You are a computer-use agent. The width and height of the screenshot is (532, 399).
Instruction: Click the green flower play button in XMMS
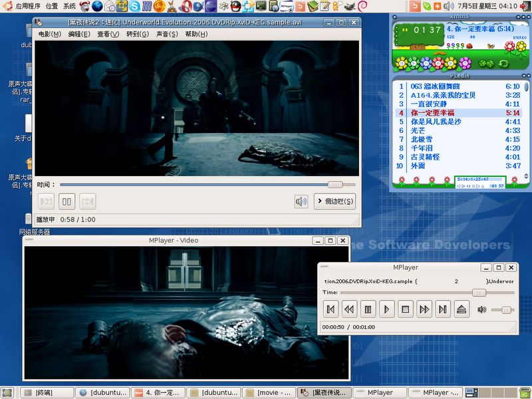pos(414,63)
